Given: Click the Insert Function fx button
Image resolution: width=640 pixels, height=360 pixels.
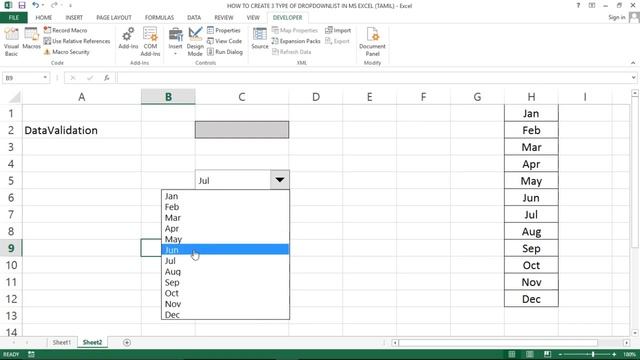Looking at the screenshot, I should [x=107, y=78].
